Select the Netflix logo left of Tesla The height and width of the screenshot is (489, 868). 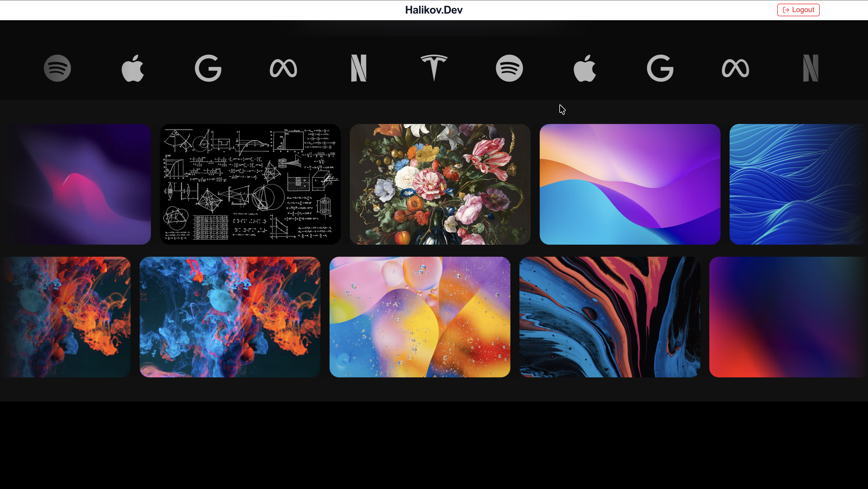[x=359, y=68]
